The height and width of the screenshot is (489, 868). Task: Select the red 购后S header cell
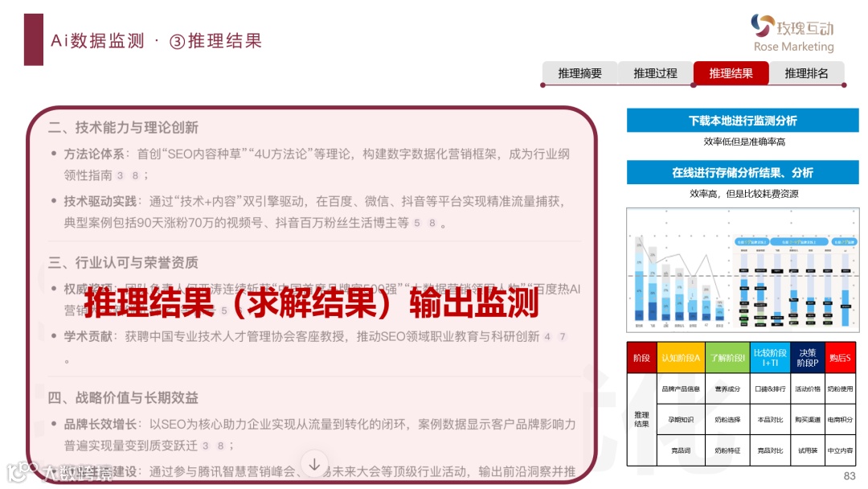(x=841, y=358)
